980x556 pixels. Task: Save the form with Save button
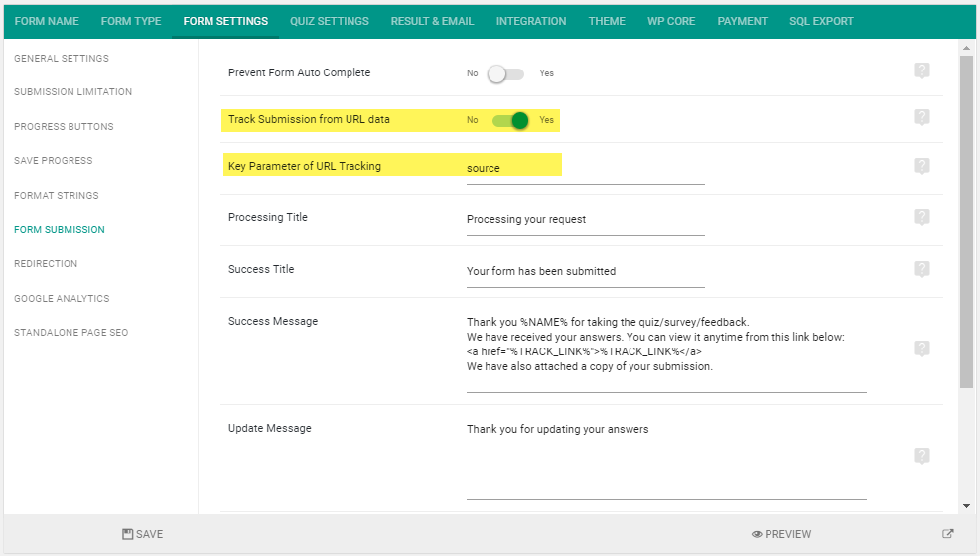pyautogui.click(x=143, y=534)
